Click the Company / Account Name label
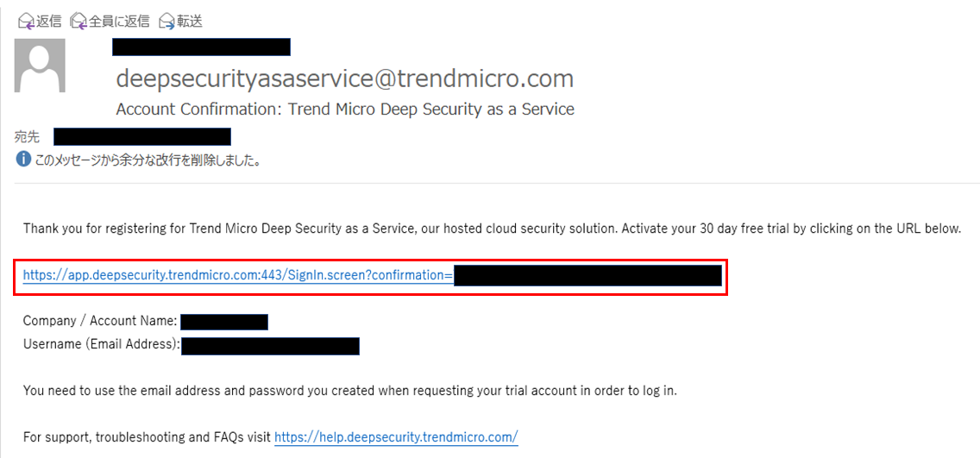Screen dimensions: 980x458 pyautogui.click(x=100, y=321)
